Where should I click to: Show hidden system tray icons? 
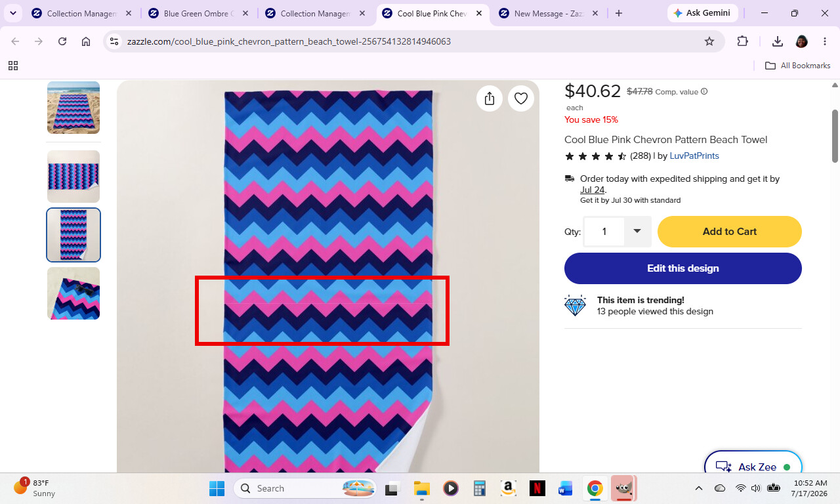[699, 488]
